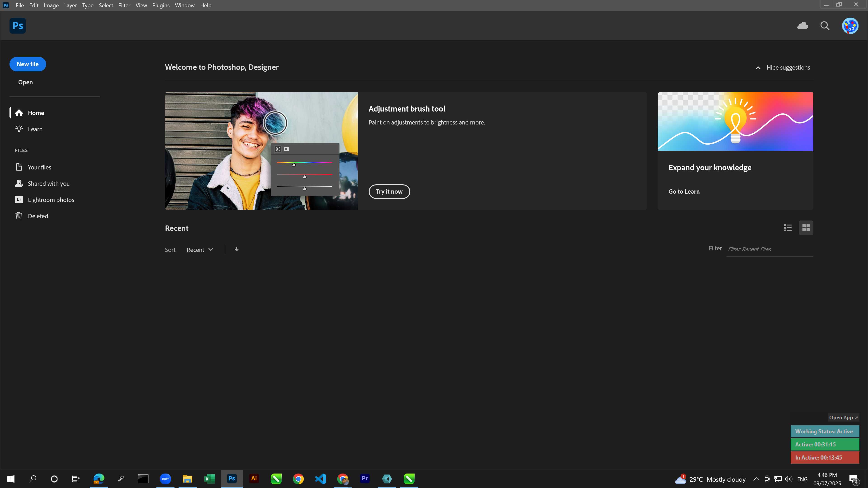Open the File menu
The width and height of the screenshot is (868, 488).
(19, 5)
